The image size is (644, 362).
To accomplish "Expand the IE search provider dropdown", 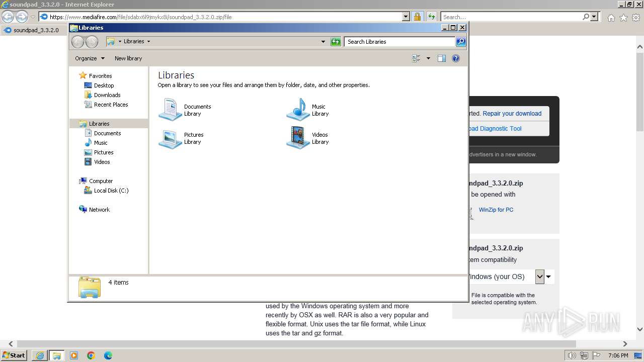I will (x=595, y=17).
